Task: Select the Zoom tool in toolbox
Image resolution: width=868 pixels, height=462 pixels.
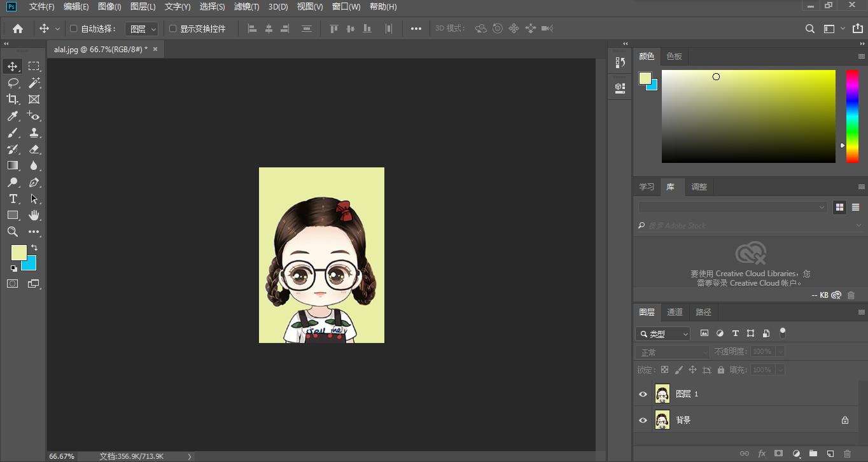Action: (13, 232)
